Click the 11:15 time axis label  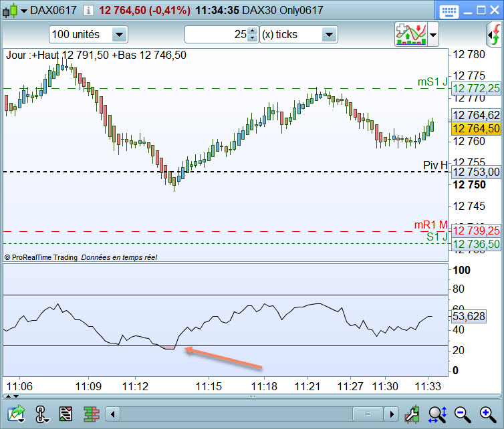pos(209,386)
